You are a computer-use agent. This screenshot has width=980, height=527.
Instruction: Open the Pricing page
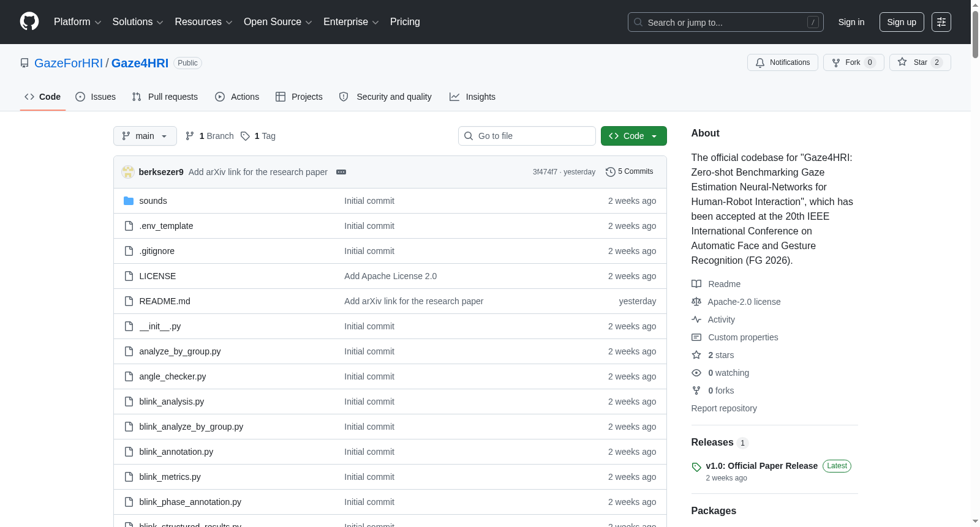click(x=405, y=22)
